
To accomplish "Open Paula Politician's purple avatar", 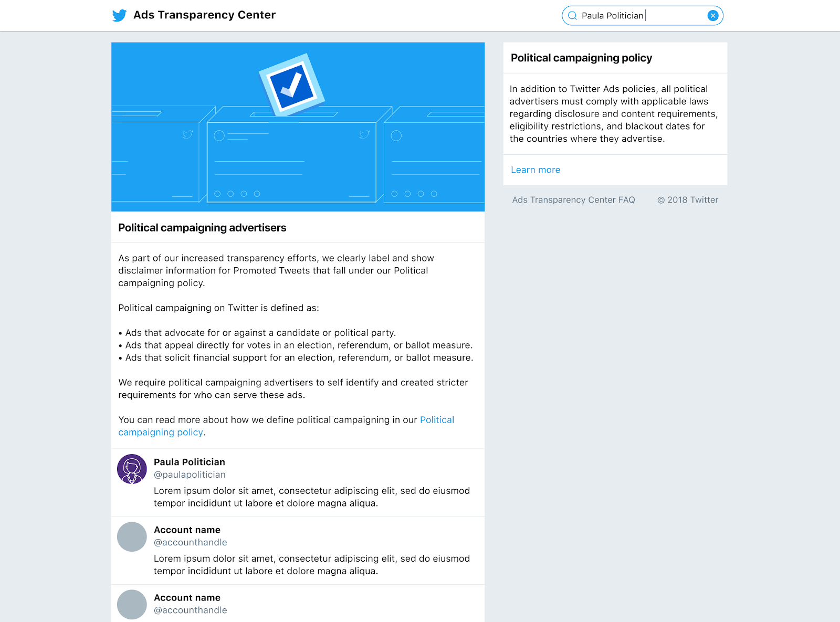I will pos(132,469).
